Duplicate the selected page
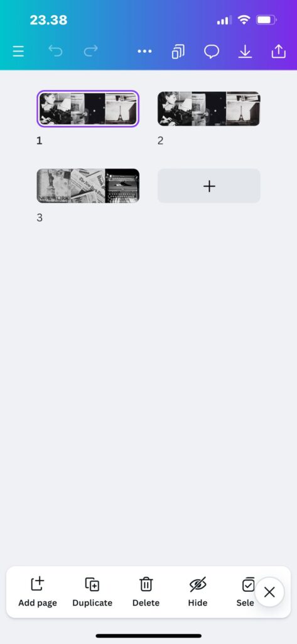The image size is (297, 644). [x=92, y=592]
